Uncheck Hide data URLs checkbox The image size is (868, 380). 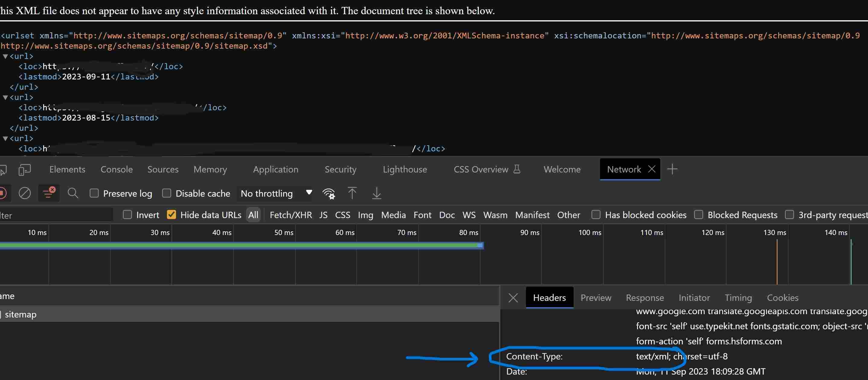[x=171, y=215]
